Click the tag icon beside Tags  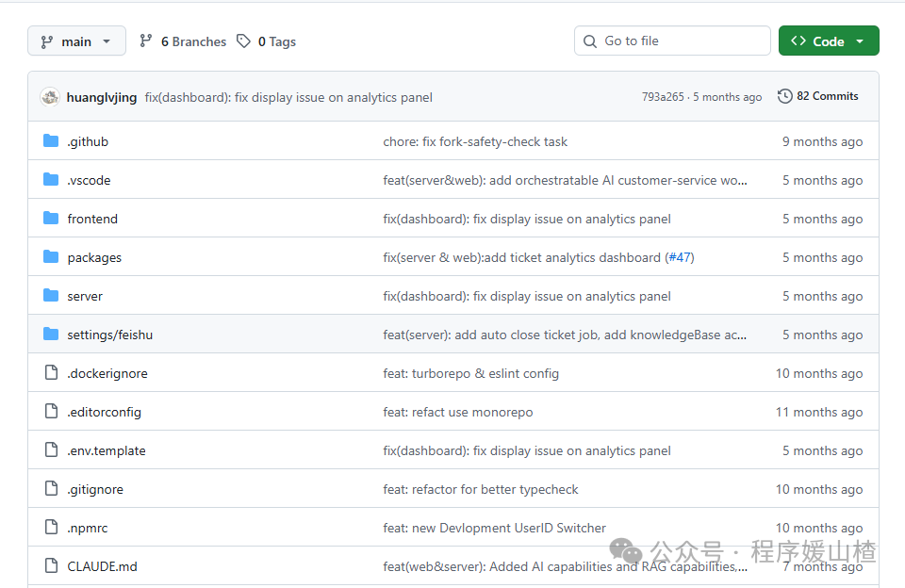coord(244,41)
